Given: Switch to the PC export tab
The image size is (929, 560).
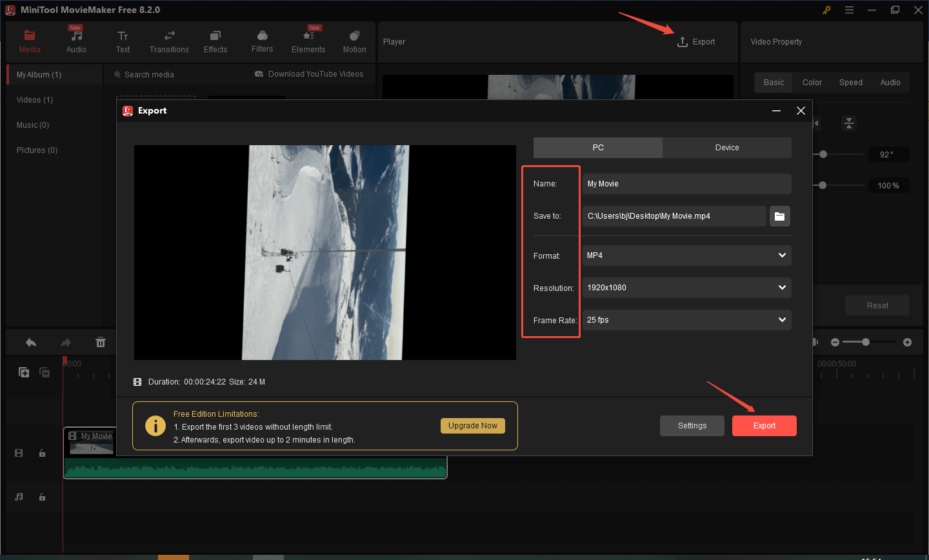Looking at the screenshot, I should click(598, 148).
